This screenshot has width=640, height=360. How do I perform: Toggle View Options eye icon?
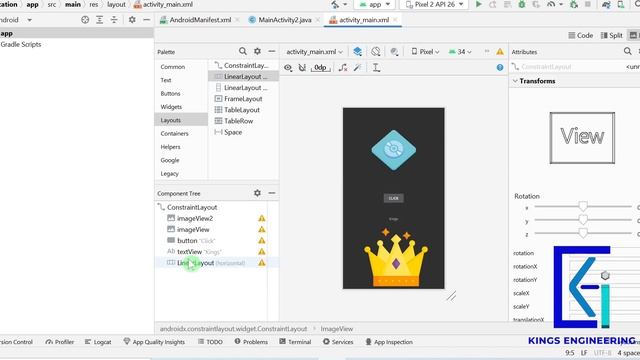(x=288, y=68)
